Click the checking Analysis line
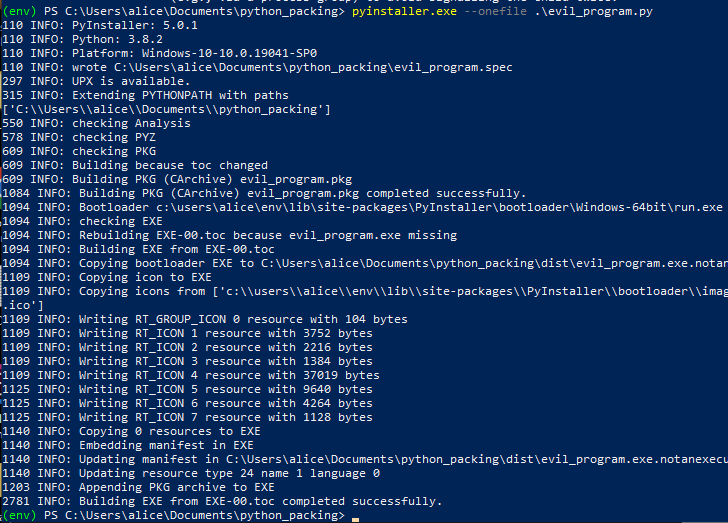728x523 pixels. 96,124
